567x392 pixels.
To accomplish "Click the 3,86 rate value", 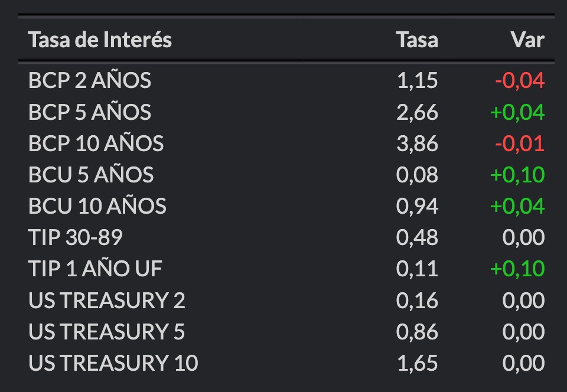I will point(418,143).
